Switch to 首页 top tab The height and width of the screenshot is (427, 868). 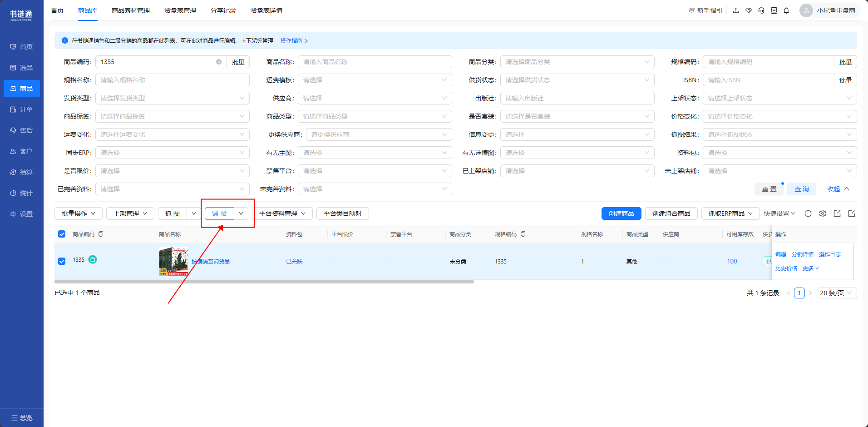[57, 10]
